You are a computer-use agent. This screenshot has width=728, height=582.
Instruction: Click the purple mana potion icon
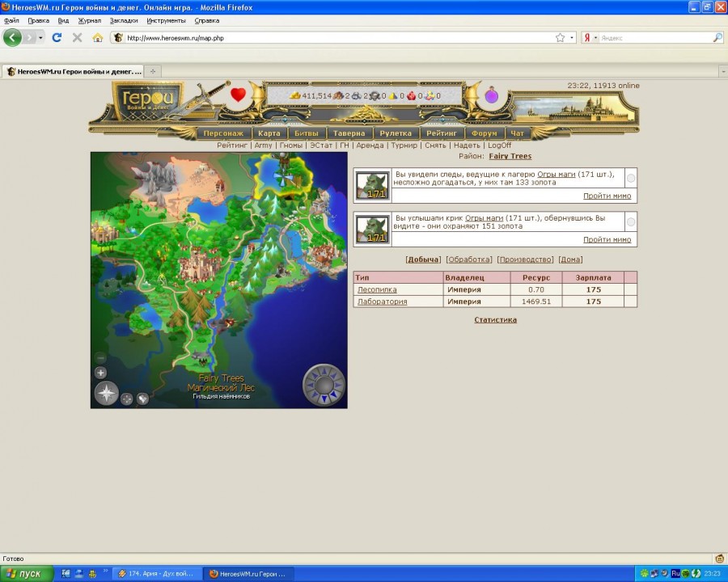(x=492, y=95)
